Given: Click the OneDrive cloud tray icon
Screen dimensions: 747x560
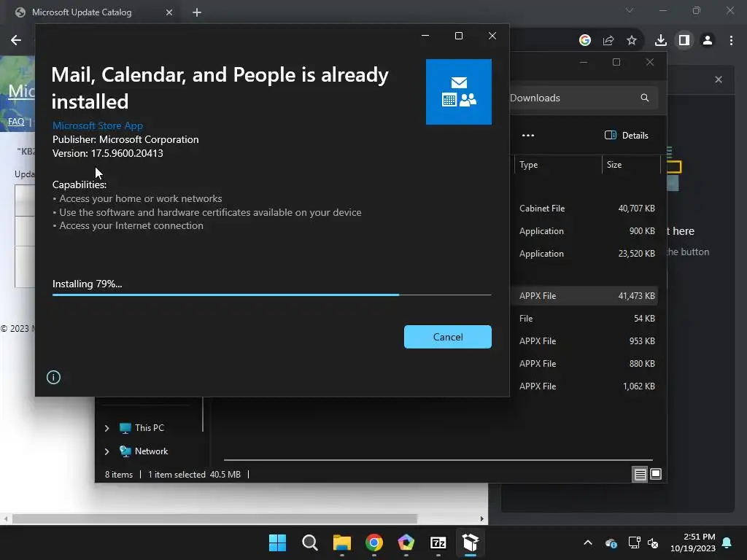Looking at the screenshot, I should tap(611, 542).
